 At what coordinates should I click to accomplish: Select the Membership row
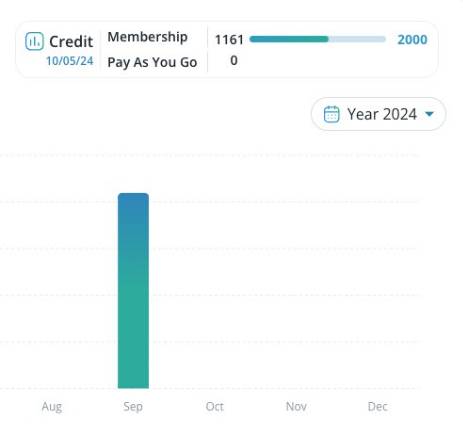coord(147,37)
